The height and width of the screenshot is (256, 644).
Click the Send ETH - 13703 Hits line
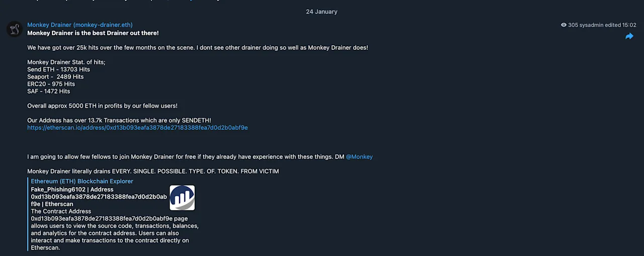(58, 69)
